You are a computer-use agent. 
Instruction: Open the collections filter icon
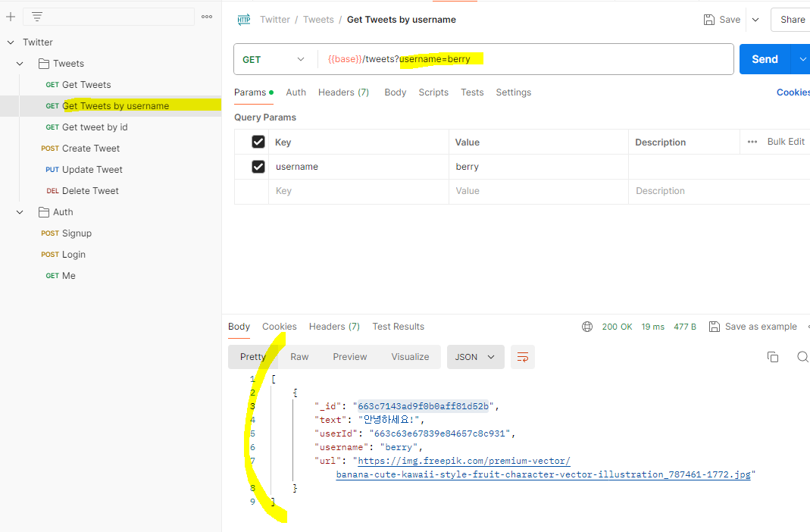(x=37, y=17)
